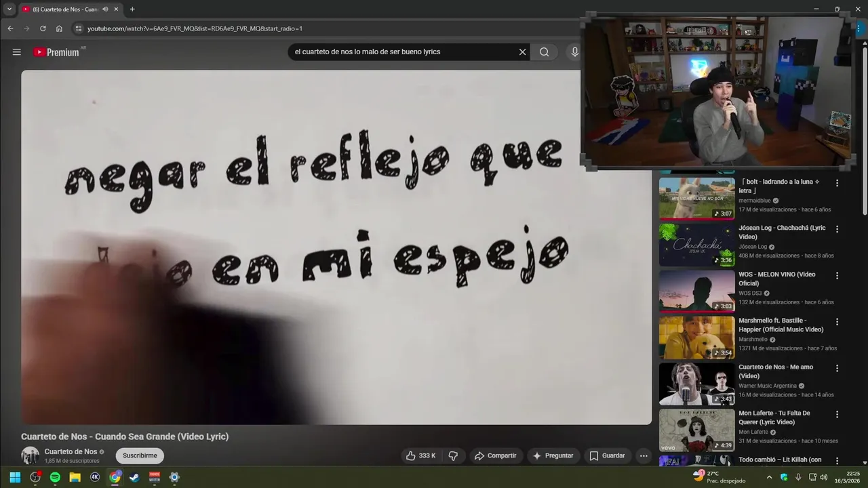Open a new browser tab
This screenshot has height=488, width=868.
coord(132,9)
